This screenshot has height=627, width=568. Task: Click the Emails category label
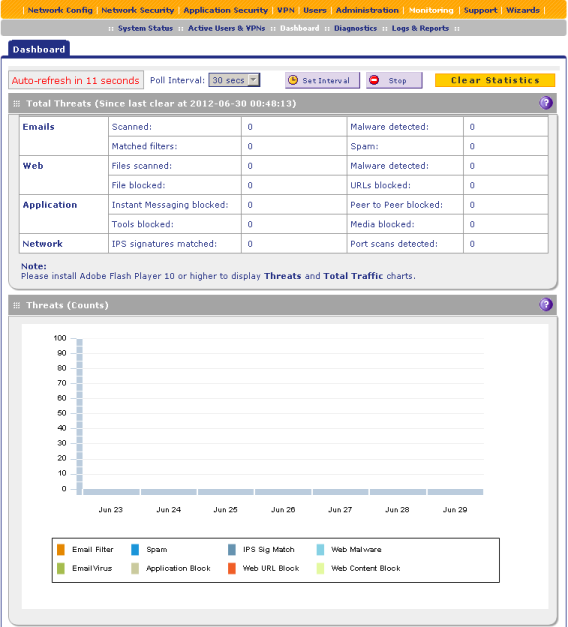click(x=38, y=127)
